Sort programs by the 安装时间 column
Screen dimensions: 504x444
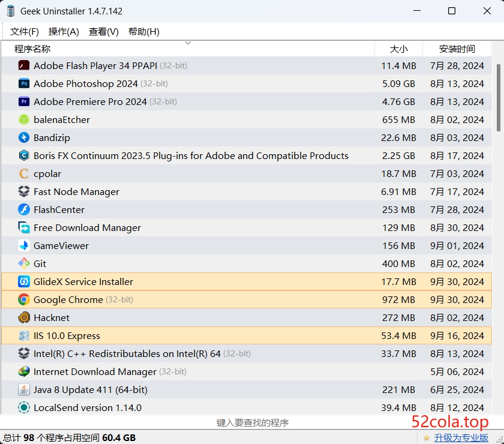point(457,49)
